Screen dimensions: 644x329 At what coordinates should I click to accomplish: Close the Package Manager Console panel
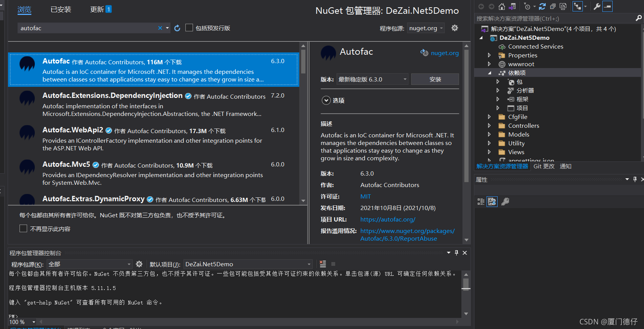(x=465, y=253)
